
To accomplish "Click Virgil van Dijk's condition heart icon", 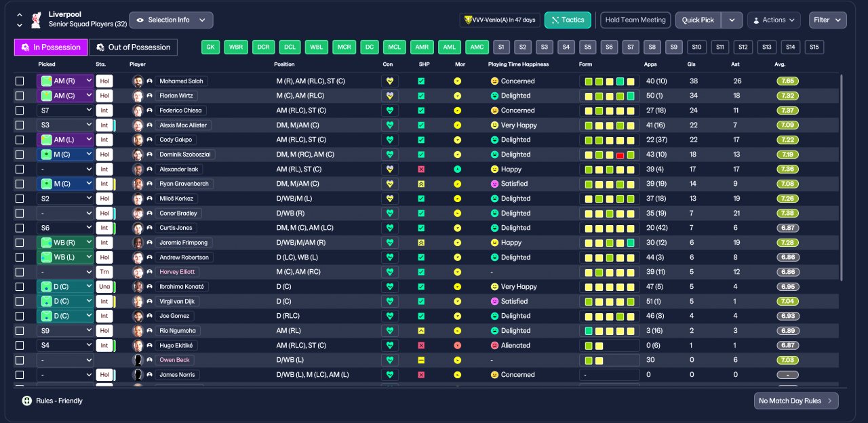I will (389, 301).
